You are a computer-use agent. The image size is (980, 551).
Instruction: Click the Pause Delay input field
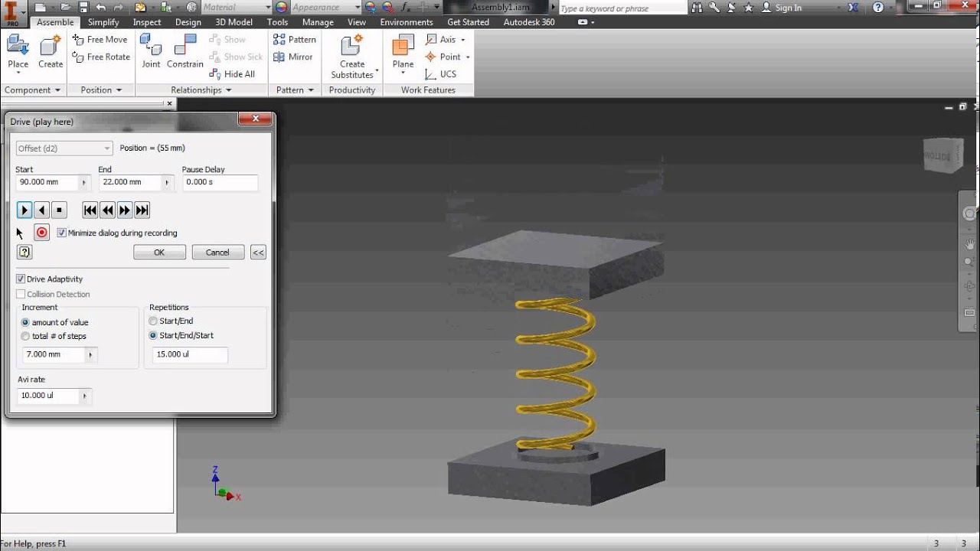click(220, 183)
